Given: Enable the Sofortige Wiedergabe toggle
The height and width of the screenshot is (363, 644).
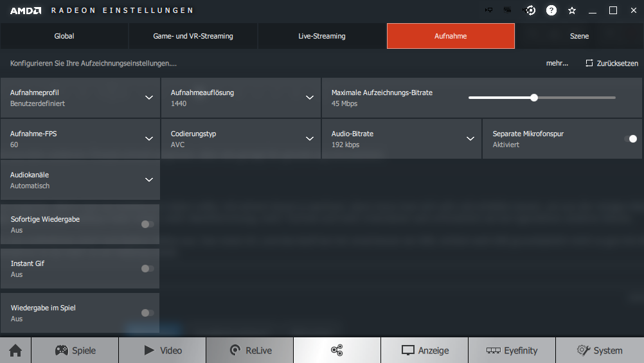Looking at the screenshot, I should tap(147, 224).
